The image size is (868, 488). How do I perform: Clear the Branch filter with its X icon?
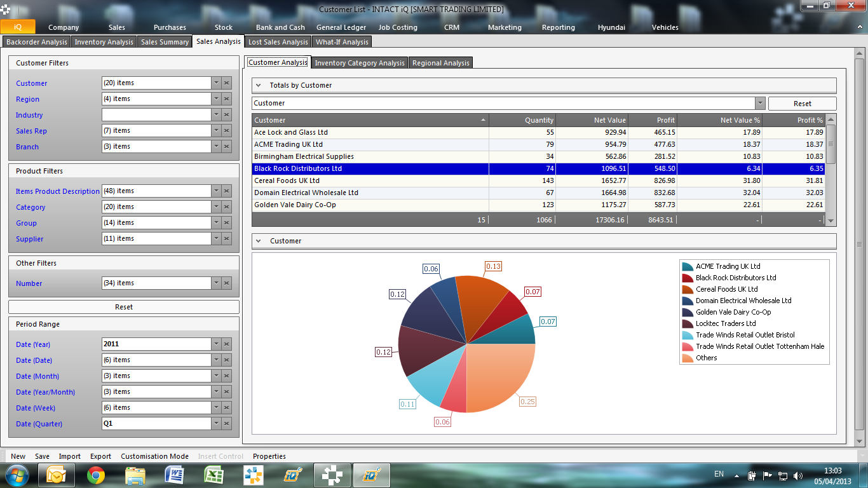227,146
